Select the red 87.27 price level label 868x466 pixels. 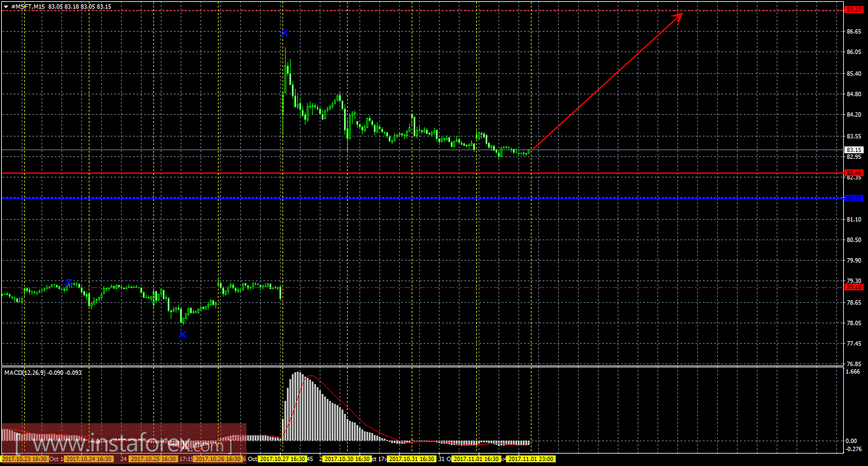[x=854, y=10]
